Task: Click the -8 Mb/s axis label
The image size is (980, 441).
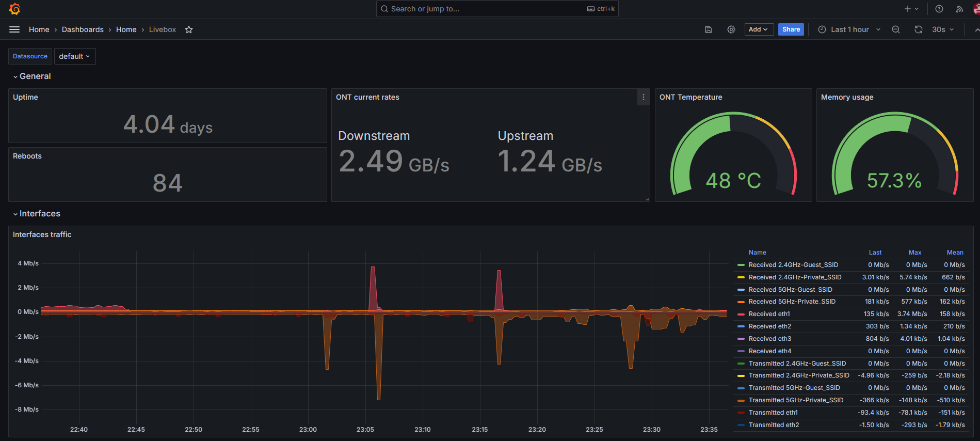Action: (27, 409)
